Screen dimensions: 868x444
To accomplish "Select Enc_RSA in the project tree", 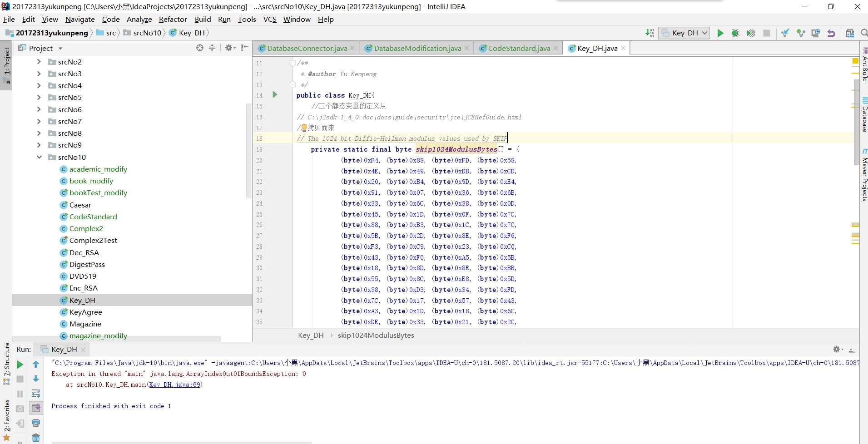I will pos(83,288).
